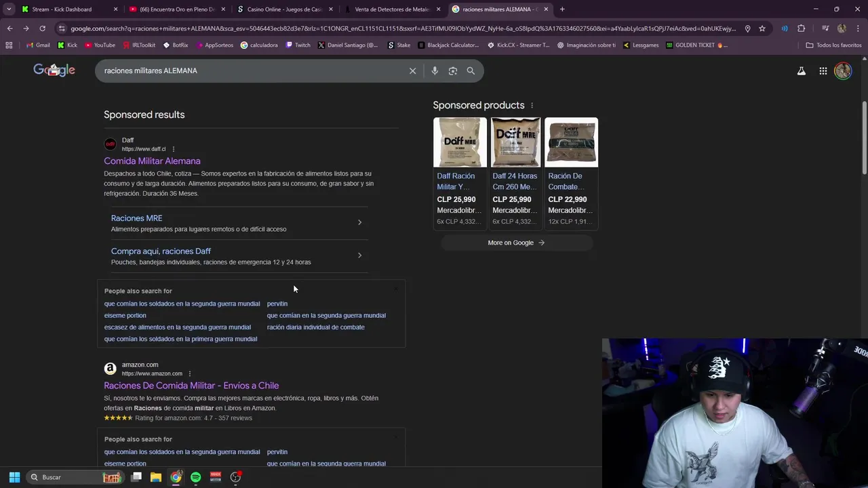Open the YouTube bookmark
Viewport: 868px width, 488px height.
[x=100, y=45]
